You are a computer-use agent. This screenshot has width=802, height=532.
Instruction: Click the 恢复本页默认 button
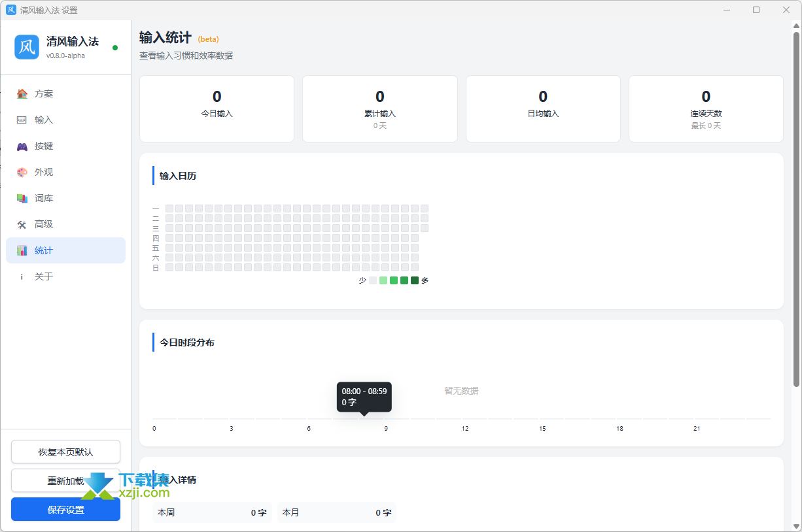tap(65, 452)
